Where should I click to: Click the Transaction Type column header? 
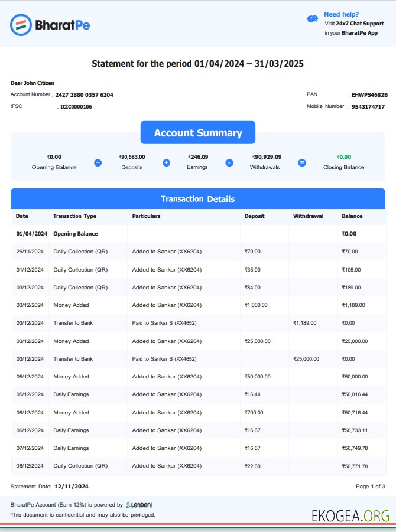[74, 216]
